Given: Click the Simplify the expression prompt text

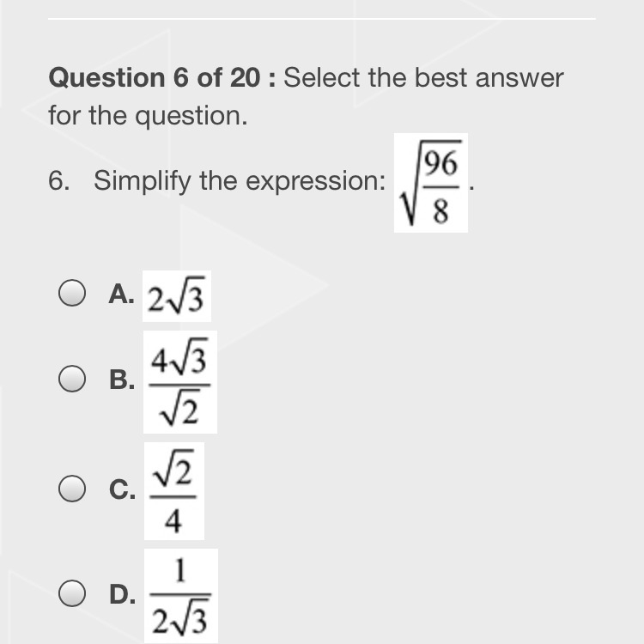Looking at the screenshot, I should pyautogui.click(x=240, y=180).
